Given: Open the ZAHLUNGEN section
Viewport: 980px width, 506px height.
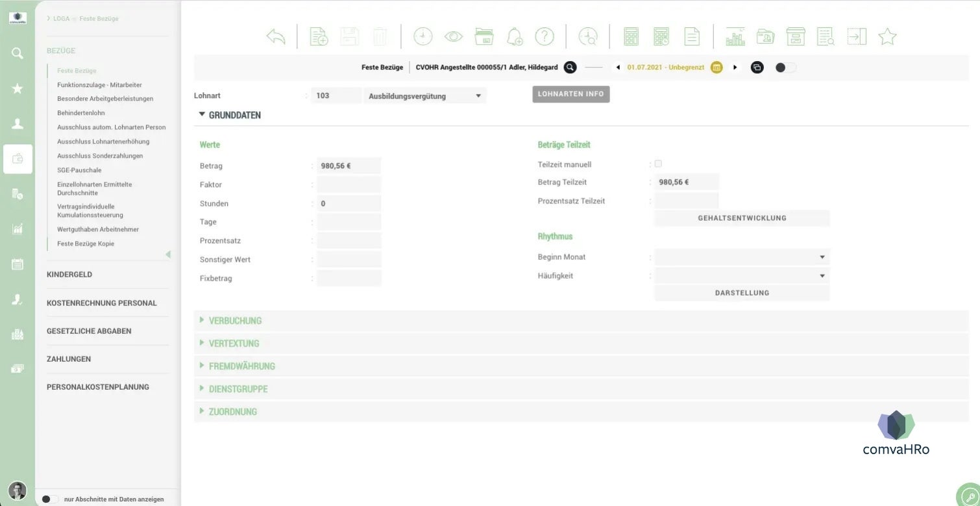Looking at the screenshot, I should [x=69, y=359].
